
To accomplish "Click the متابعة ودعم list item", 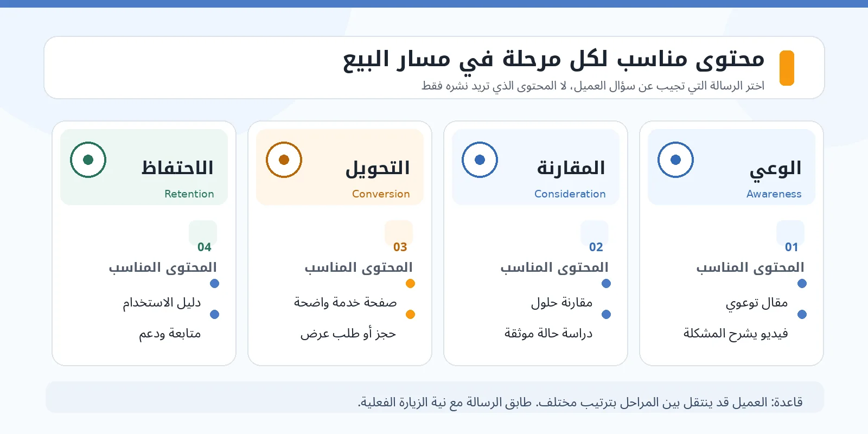I will point(170,334).
